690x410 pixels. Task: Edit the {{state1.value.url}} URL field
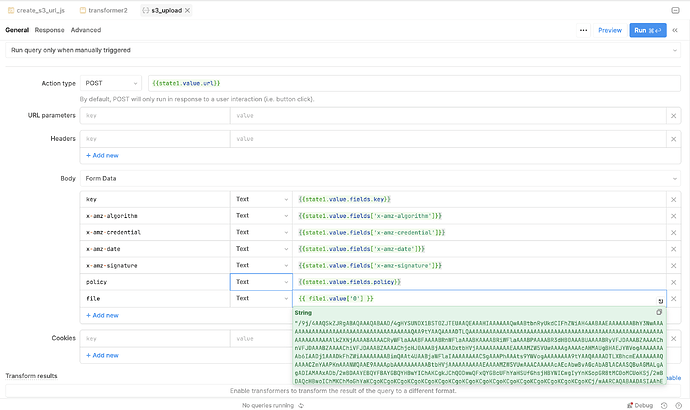coord(414,83)
